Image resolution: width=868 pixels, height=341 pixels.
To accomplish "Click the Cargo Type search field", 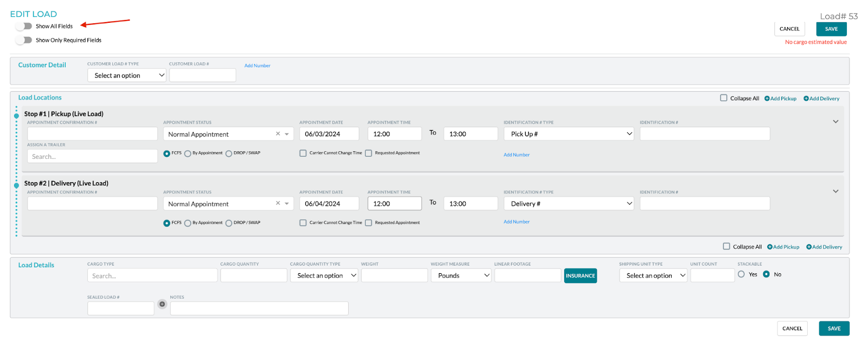I will click(152, 276).
